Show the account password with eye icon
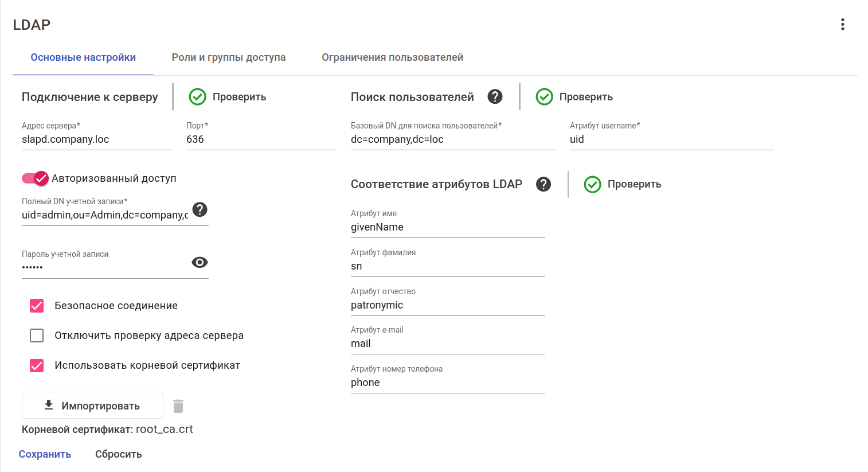The height and width of the screenshot is (472, 868). tap(200, 262)
